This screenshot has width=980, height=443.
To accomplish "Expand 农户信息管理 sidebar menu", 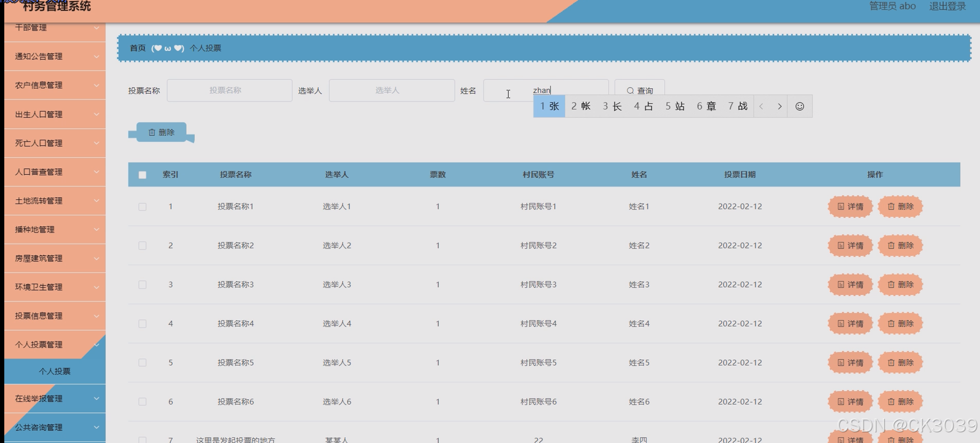I will point(55,85).
